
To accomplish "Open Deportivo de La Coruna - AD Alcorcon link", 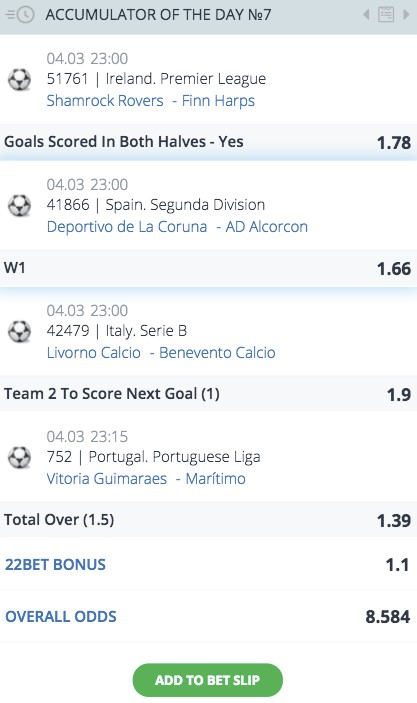I will pyautogui.click(x=177, y=227).
